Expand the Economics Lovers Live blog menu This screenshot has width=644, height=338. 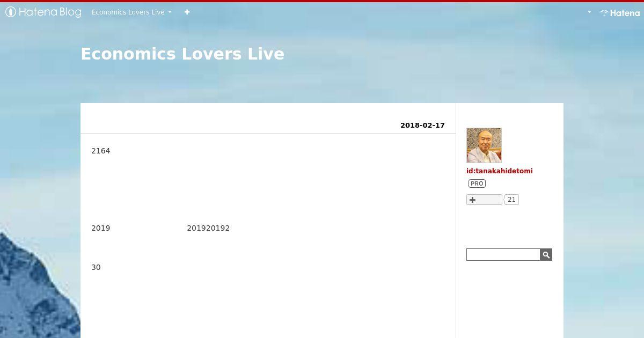click(x=131, y=12)
